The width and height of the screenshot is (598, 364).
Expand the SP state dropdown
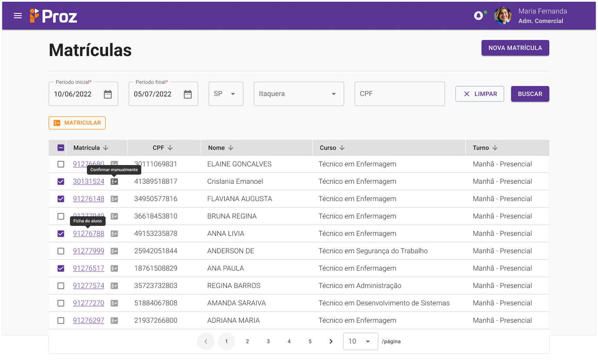[x=226, y=94]
